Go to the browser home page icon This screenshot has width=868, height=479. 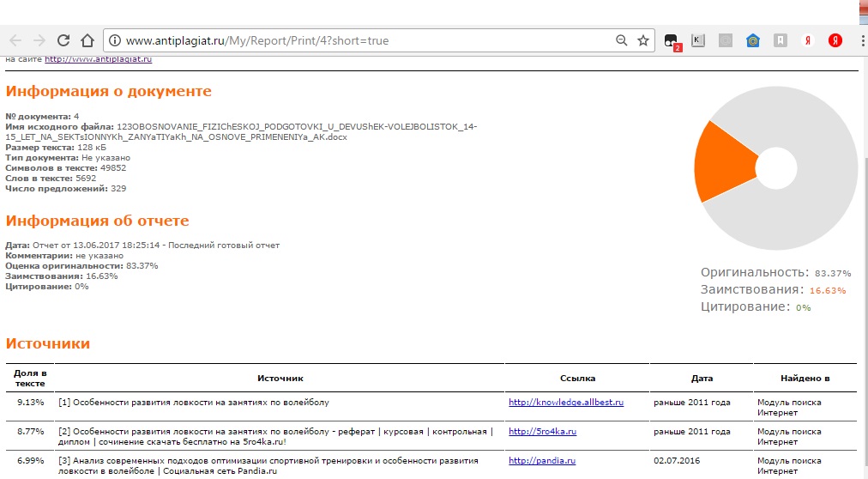[x=87, y=40]
